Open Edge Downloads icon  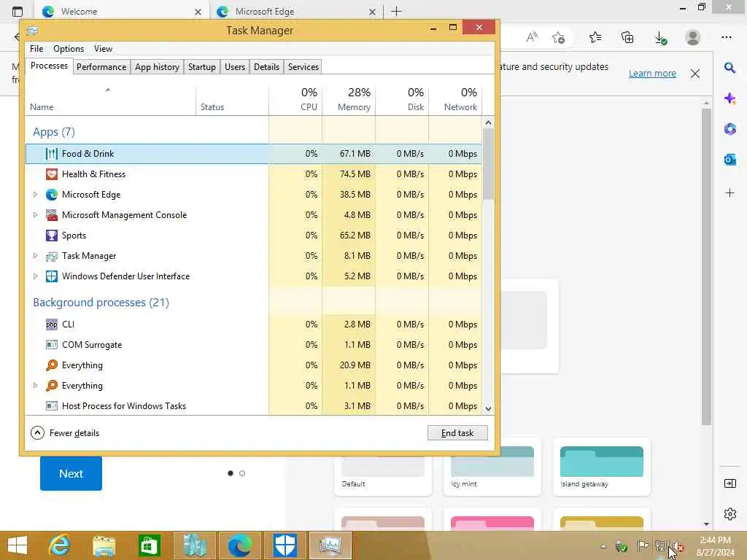[x=660, y=38]
